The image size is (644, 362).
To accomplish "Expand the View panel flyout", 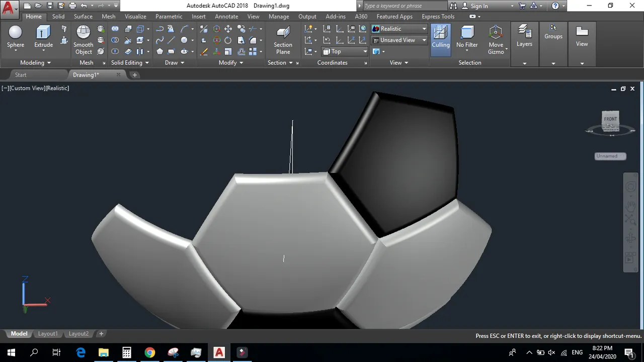I will point(399,63).
